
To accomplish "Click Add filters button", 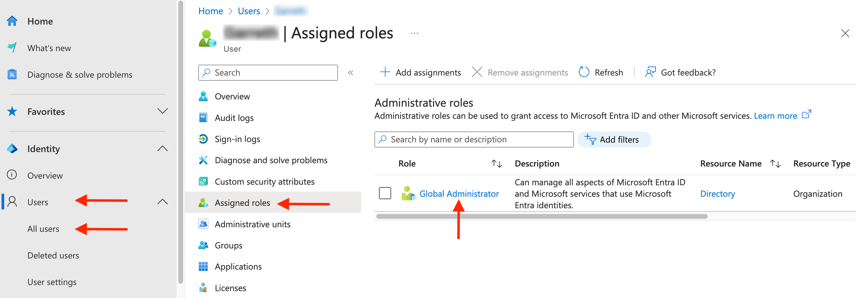I will click(x=614, y=139).
